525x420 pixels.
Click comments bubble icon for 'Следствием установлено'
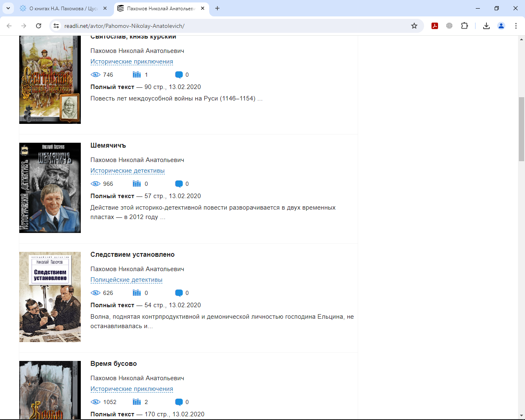point(179,293)
